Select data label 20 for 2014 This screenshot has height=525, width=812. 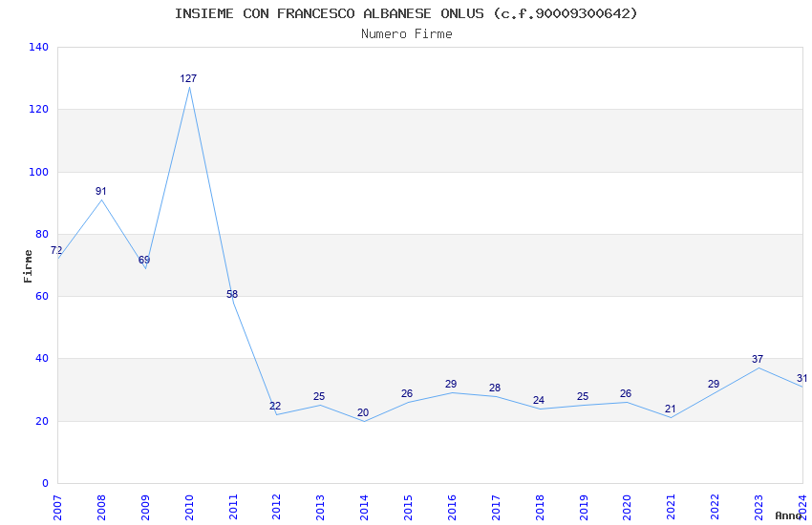point(363,412)
